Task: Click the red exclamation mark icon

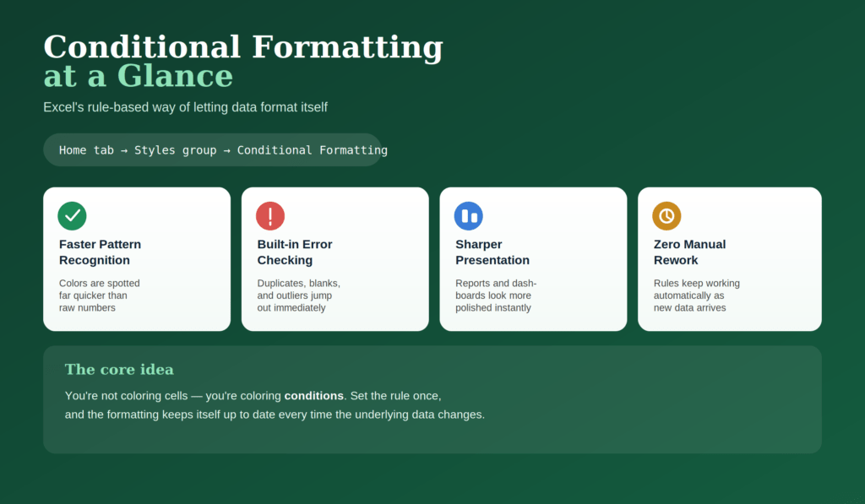Action: click(x=270, y=215)
